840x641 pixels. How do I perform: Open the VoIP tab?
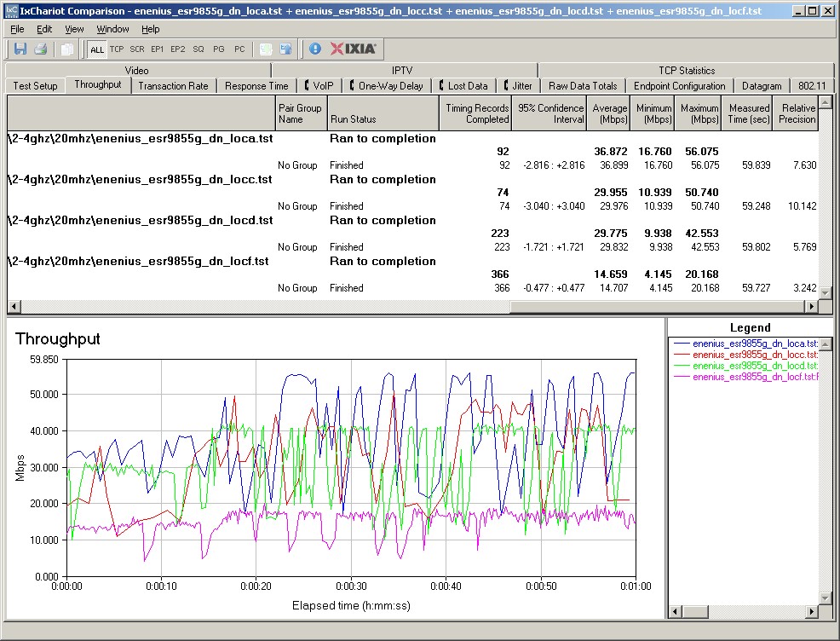click(319, 86)
